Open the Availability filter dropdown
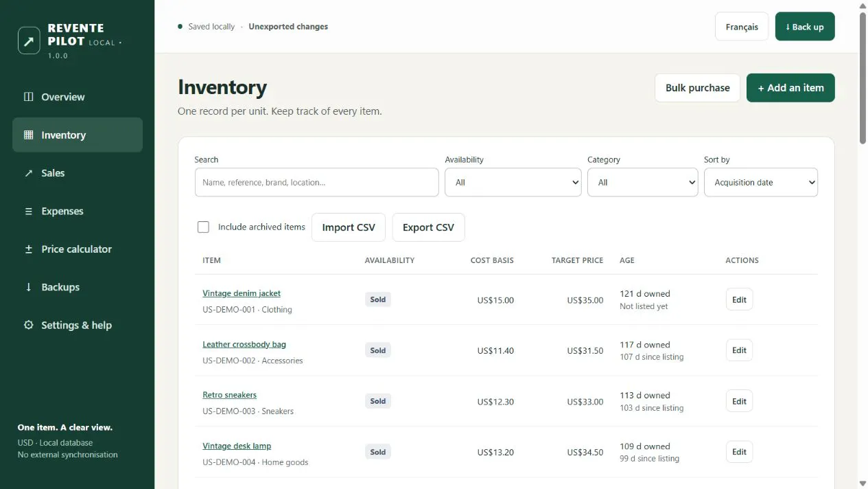This screenshot has height=489, width=868. tap(513, 182)
